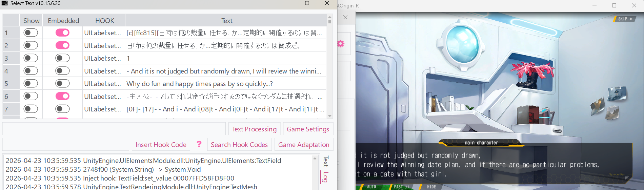Toggle Show switch for row 7
This screenshot has width=644, height=190.
tap(31, 109)
